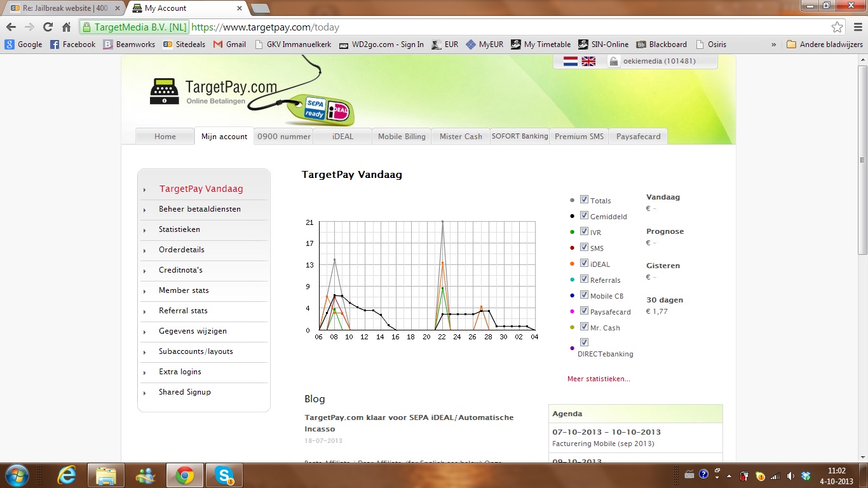Click the browser back arrow
Image resolution: width=868 pixels, height=488 pixels.
11,27
